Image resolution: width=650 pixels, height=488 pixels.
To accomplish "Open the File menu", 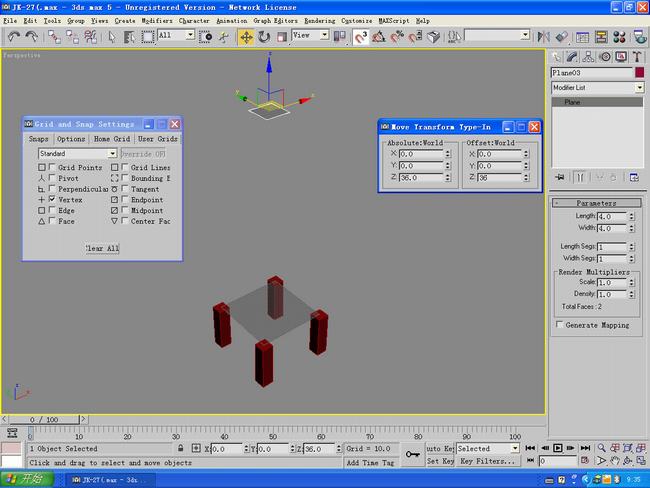I will click(x=10, y=21).
